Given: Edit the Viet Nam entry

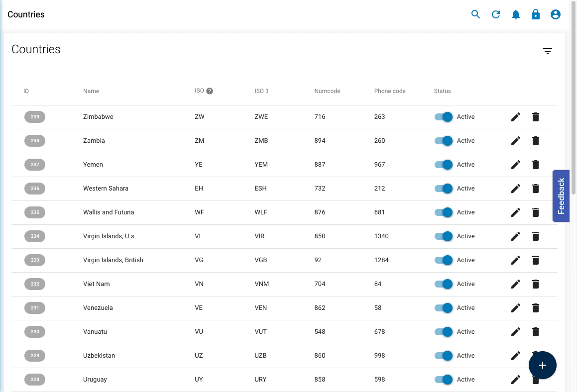Looking at the screenshot, I should click(516, 284).
